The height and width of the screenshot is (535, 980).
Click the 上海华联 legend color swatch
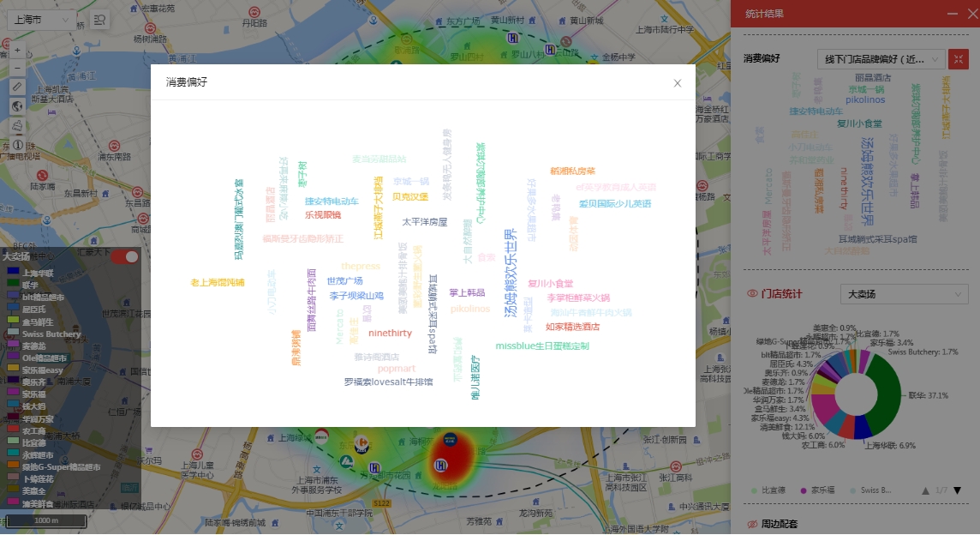pyautogui.click(x=13, y=272)
